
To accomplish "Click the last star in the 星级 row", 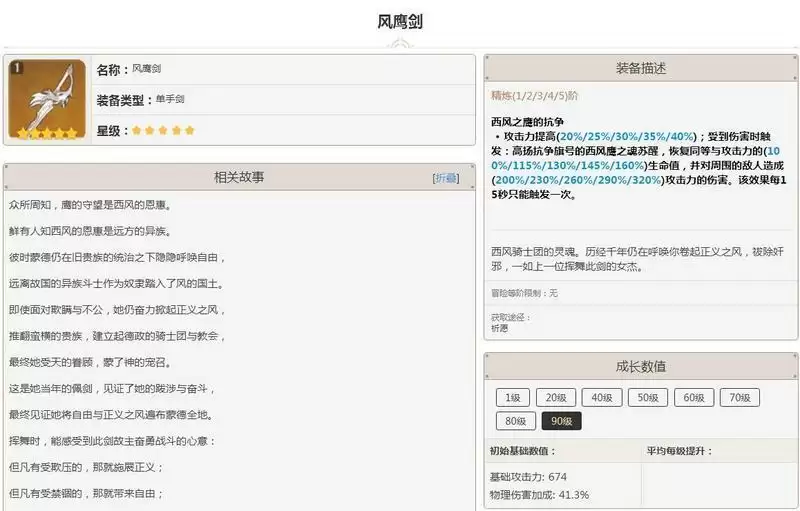I will coord(189,131).
